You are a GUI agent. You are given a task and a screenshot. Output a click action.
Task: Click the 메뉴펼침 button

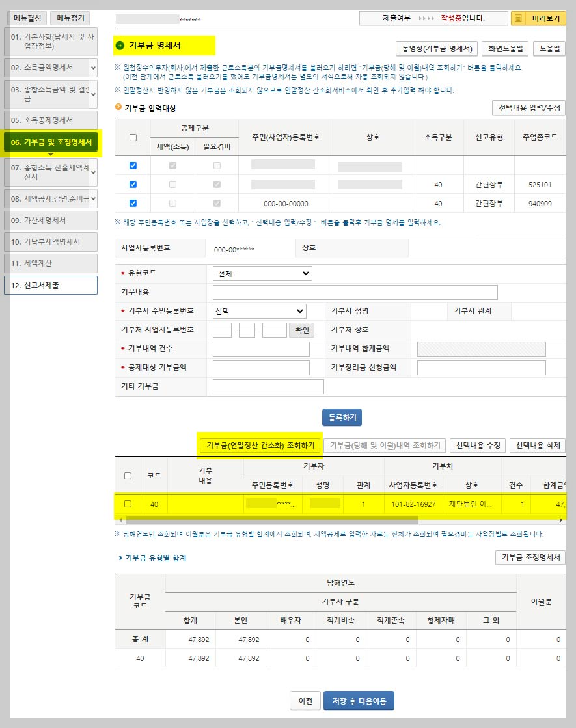pyautogui.click(x=27, y=18)
